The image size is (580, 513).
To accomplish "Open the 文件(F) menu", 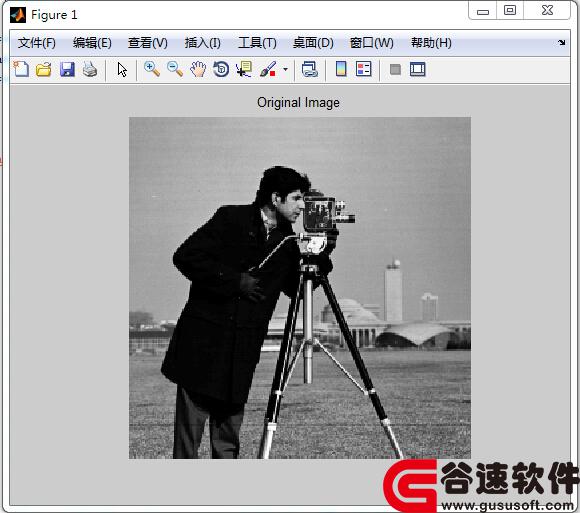I will click(37, 43).
